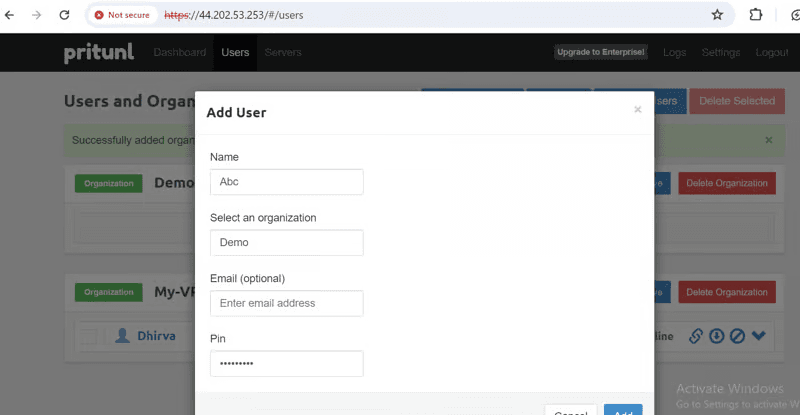Click into the Email address field
Viewport: 800px width, 415px height.
click(286, 303)
